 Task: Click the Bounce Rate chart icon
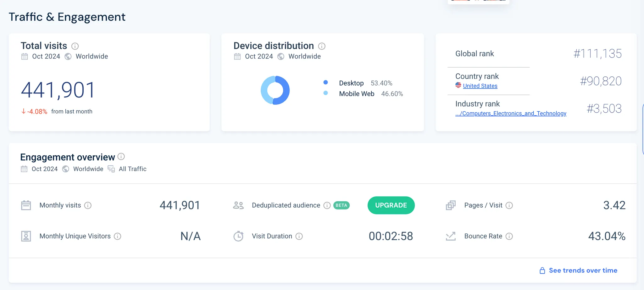(x=451, y=236)
